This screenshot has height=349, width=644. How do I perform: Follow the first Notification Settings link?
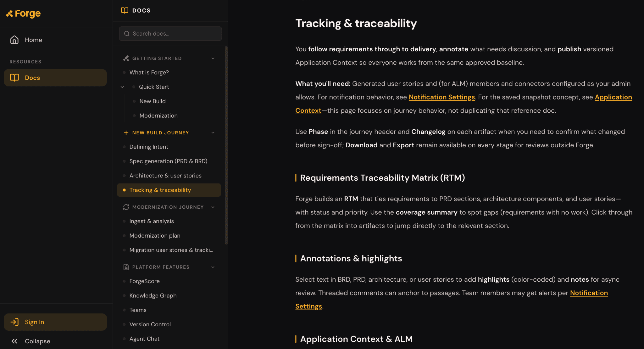(441, 97)
